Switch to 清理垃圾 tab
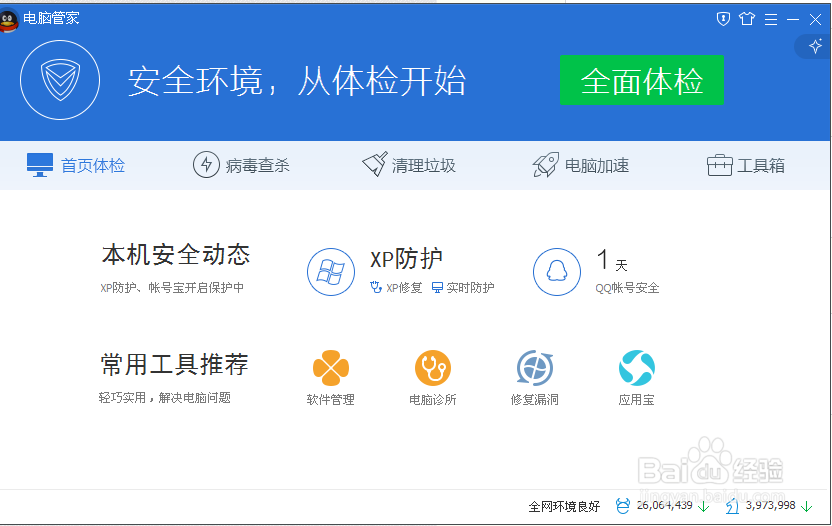This screenshot has width=832, height=526. coord(409,165)
